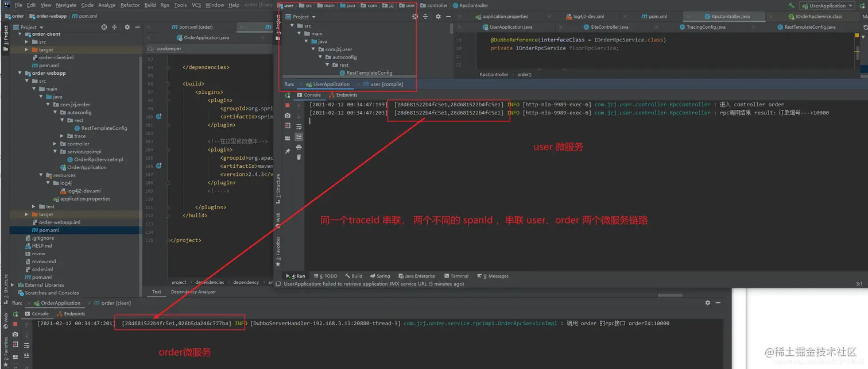Minimize the order Run panel
This screenshot has width=868, height=369.
(719, 302)
